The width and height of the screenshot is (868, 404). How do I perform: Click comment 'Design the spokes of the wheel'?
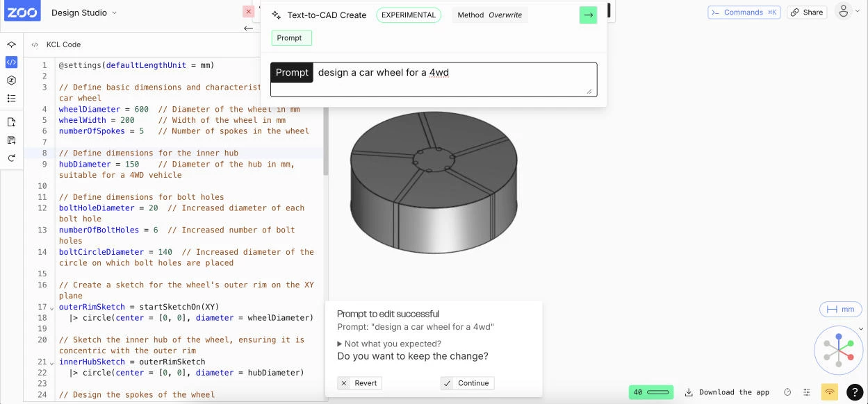coord(137,395)
